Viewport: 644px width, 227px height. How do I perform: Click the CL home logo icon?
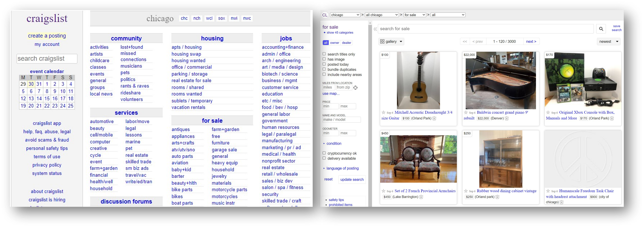[324, 15]
